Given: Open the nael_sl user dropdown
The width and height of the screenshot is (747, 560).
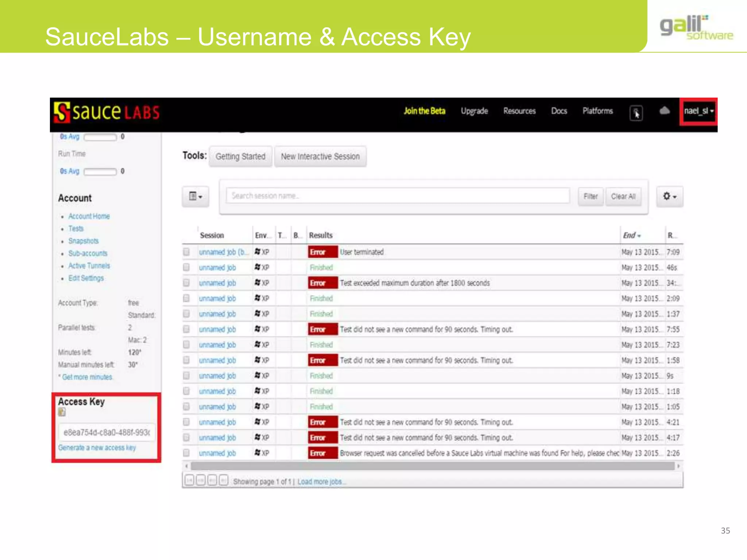Looking at the screenshot, I should (698, 111).
